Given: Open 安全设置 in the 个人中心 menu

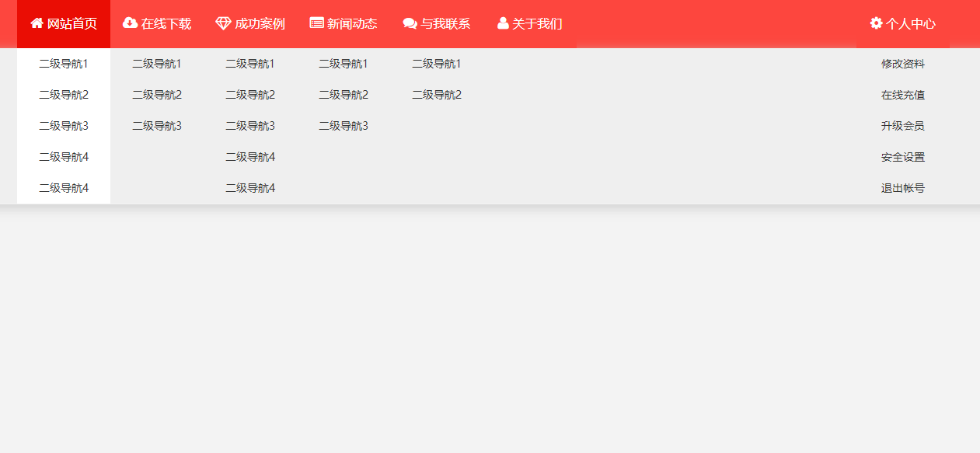Looking at the screenshot, I should 903,157.
